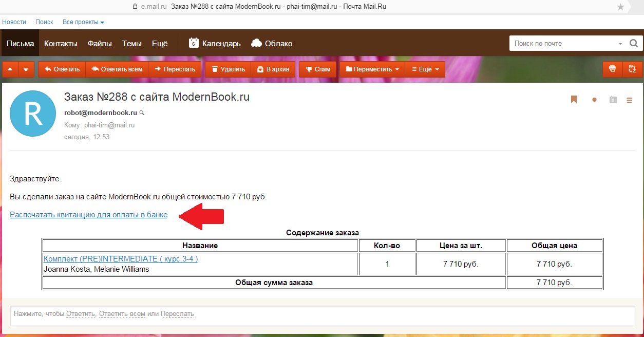This screenshot has width=644, height=337.
Task: Expand the orange Ещё toolbar dropdown
Action: click(425, 69)
